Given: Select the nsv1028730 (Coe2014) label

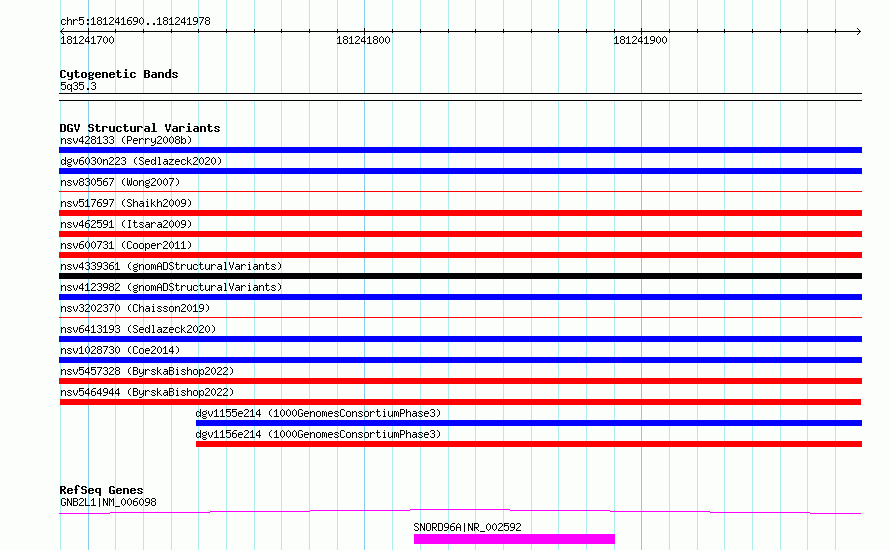Looking at the screenshot, I should coord(120,350).
